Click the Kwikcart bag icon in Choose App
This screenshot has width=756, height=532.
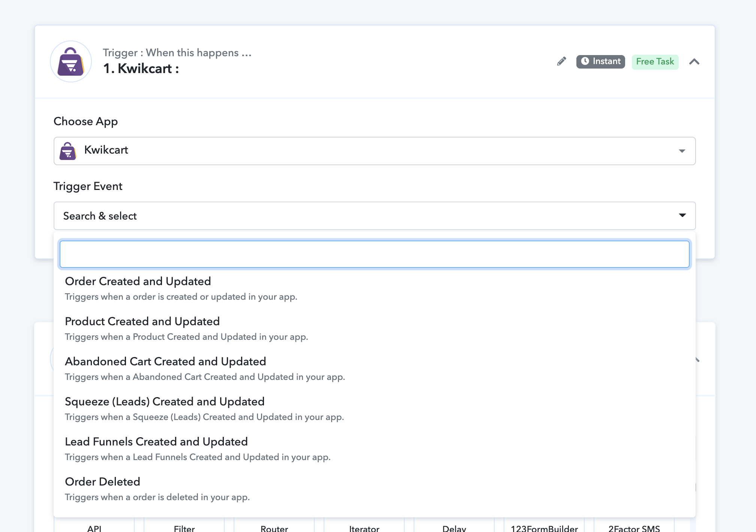click(x=68, y=151)
